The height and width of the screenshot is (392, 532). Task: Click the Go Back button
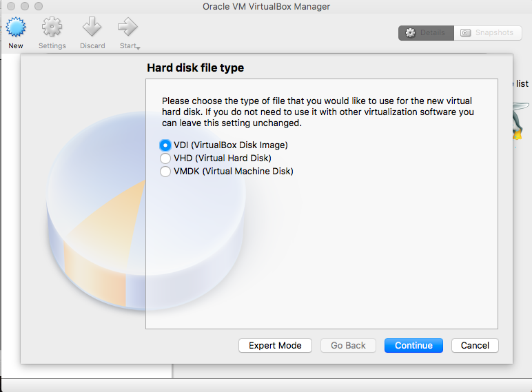pos(348,345)
